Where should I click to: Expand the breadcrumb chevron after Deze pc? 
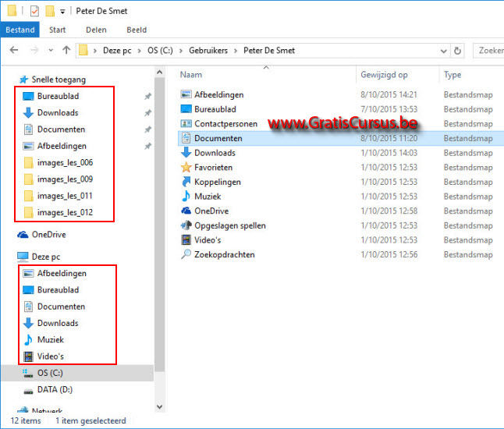point(139,51)
